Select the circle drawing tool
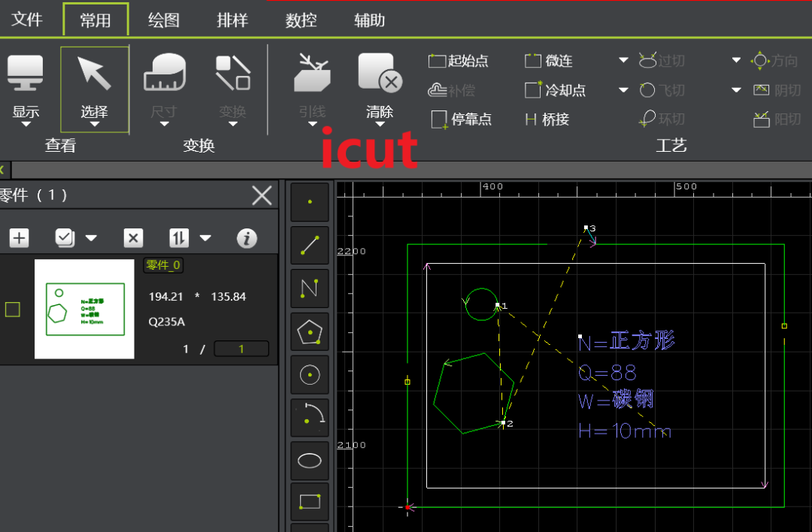The height and width of the screenshot is (532, 812). click(310, 375)
